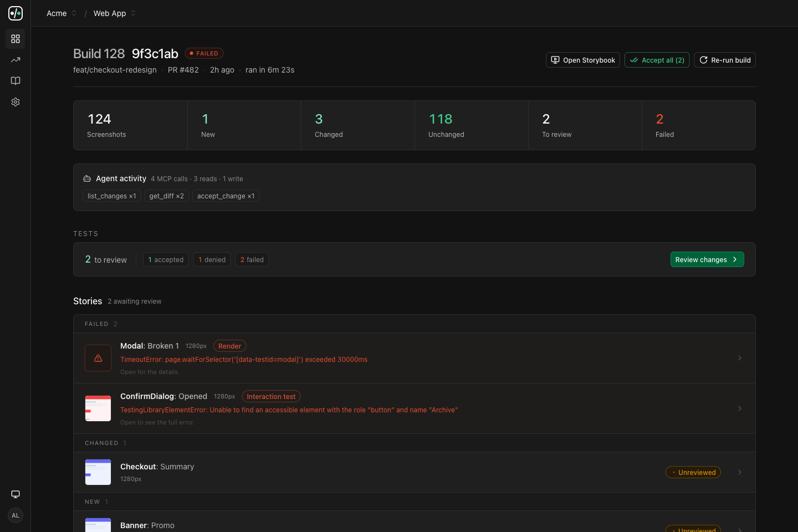
Task: Click the app logo in sidebar
Action: pos(16,13)
